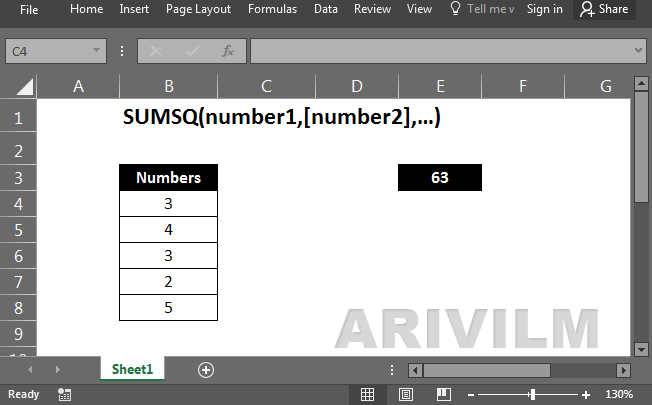Click the macro recording icon in status bar
Image resolution: width=652 pixels, height=405 pixels.
[65, 394]
